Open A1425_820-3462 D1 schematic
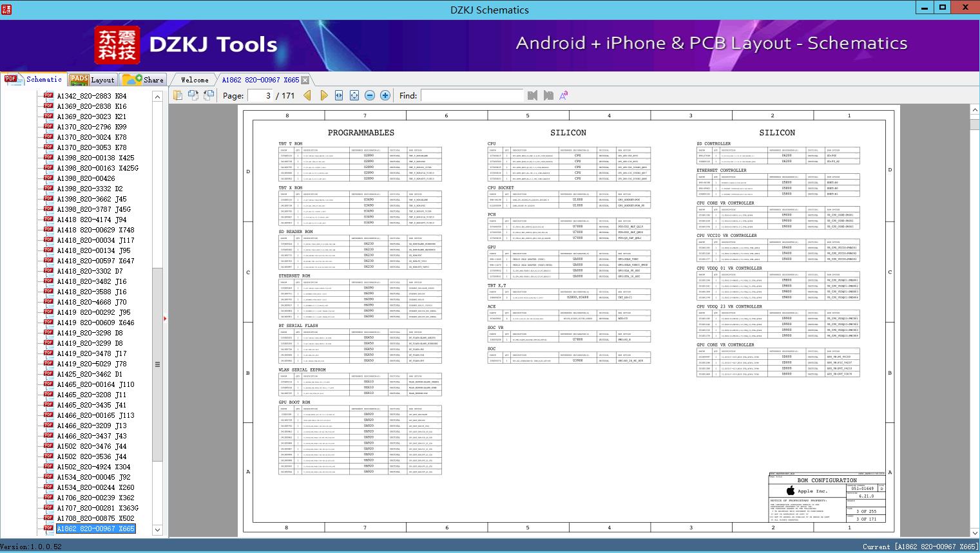Image resolution: width=980 pixels, height=553 pixels. (90, 374)
